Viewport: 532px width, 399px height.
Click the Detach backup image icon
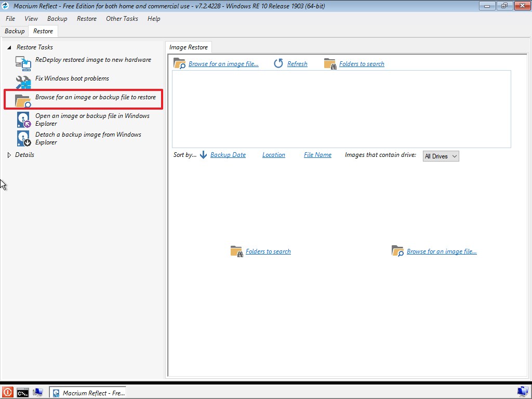click(x=23, y=138)
